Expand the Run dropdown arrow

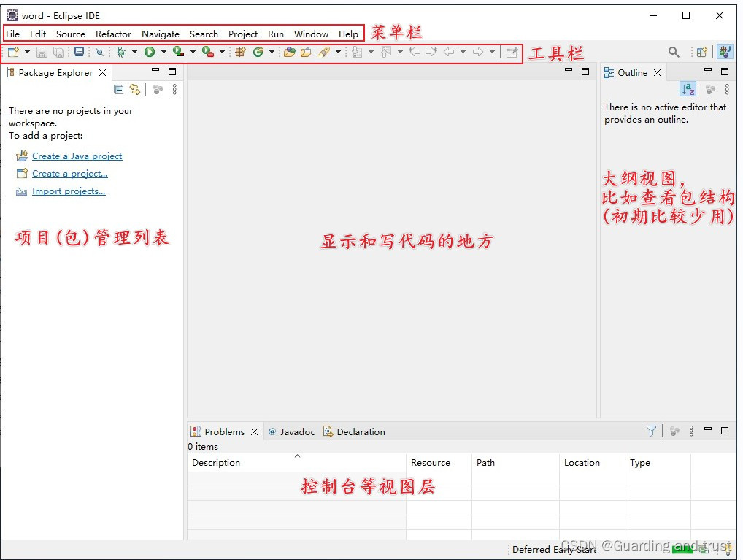click(x=163, y=52)
